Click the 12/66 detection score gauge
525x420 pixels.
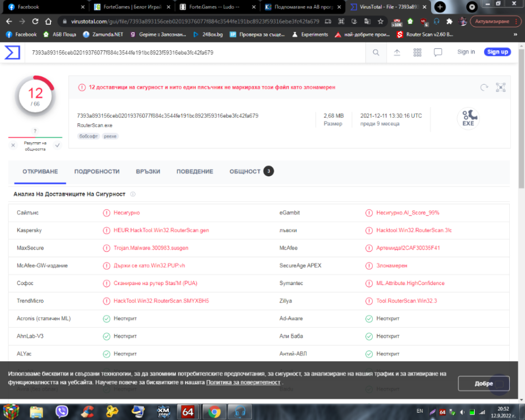click(35, 97)
